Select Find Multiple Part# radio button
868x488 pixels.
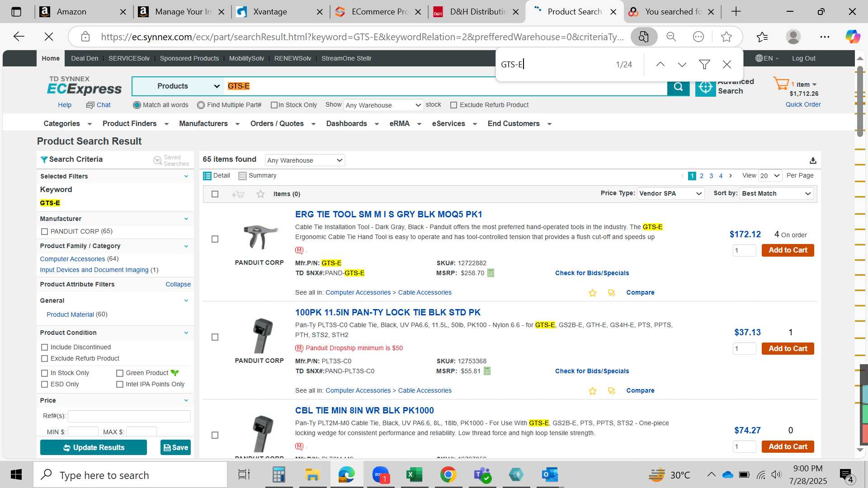click(201, 105)
